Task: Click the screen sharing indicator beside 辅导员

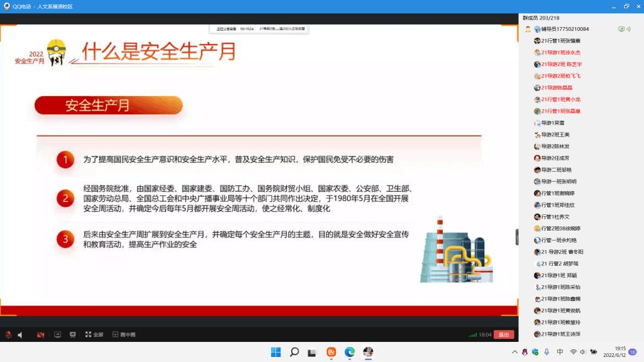Action: (621, 29)
